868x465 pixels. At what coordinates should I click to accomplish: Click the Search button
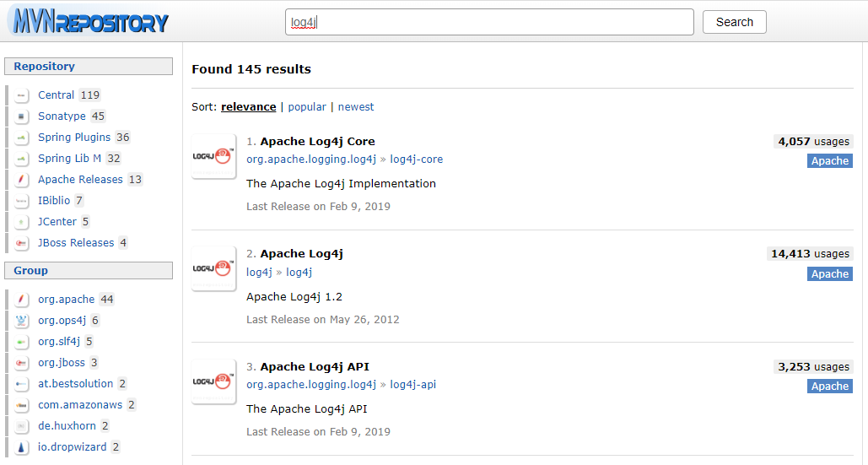(x=735, y=22)
